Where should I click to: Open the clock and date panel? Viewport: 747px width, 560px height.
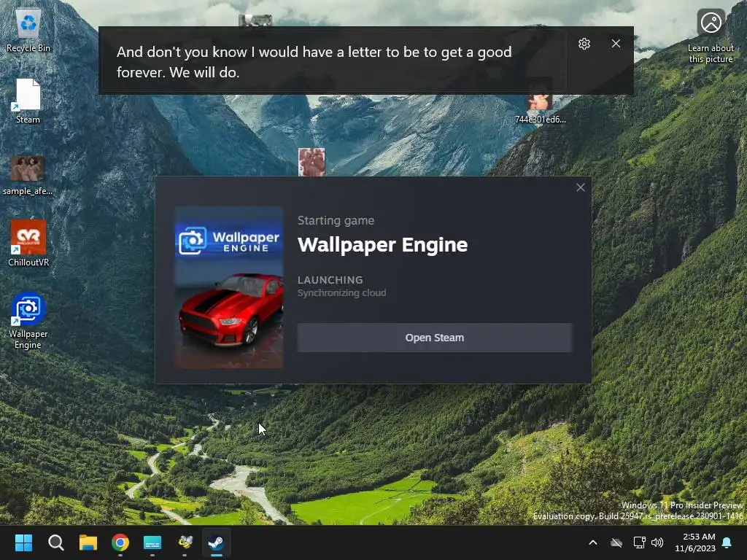point(695,542)
